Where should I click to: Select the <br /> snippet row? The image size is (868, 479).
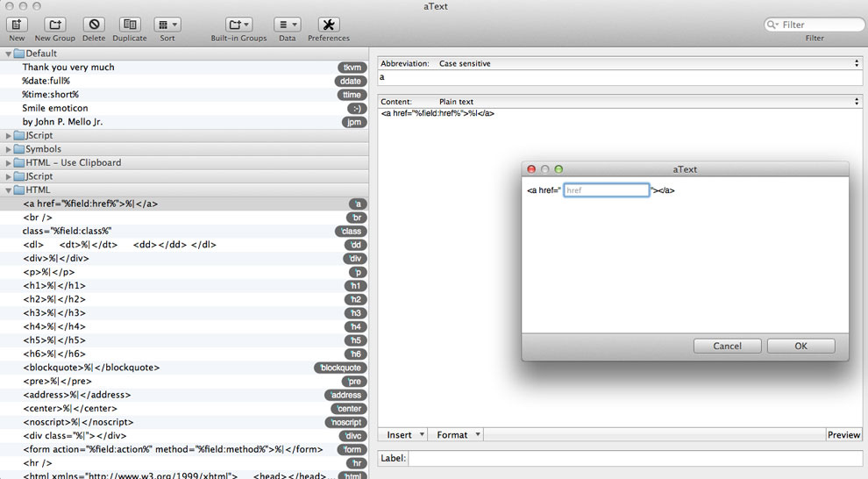tap(184, 218)
